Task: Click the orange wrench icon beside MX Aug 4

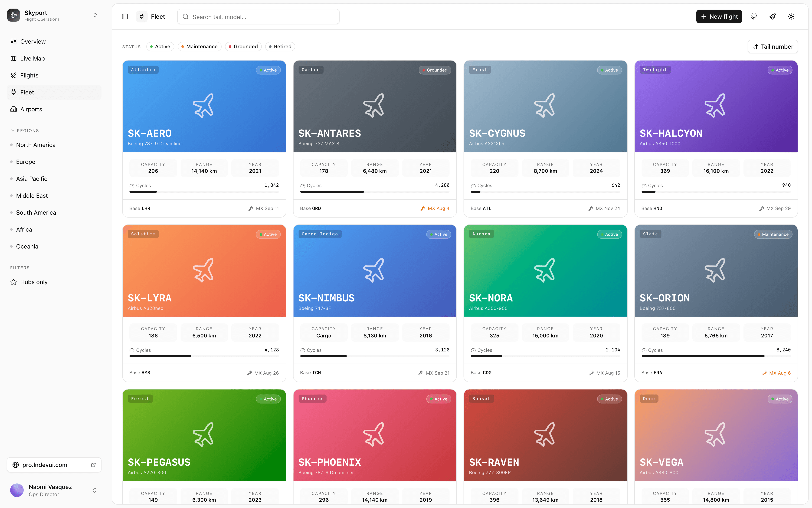Action: (x=423, y=209)
